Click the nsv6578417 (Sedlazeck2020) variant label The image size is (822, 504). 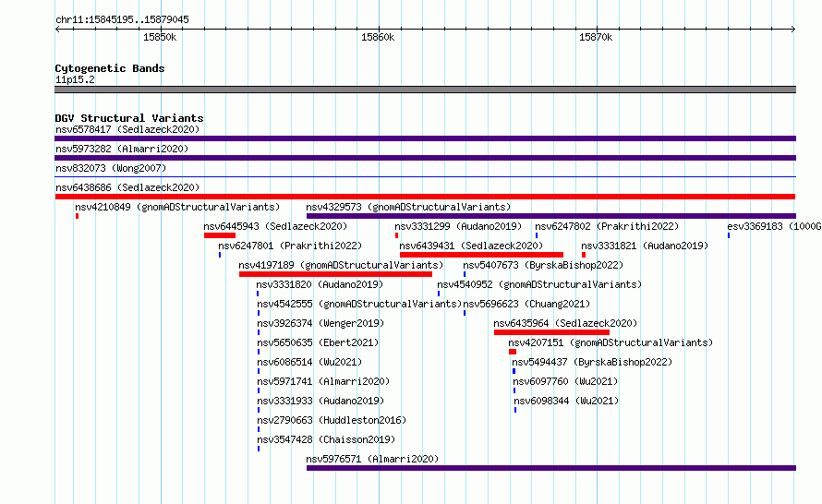pos(127,129)
